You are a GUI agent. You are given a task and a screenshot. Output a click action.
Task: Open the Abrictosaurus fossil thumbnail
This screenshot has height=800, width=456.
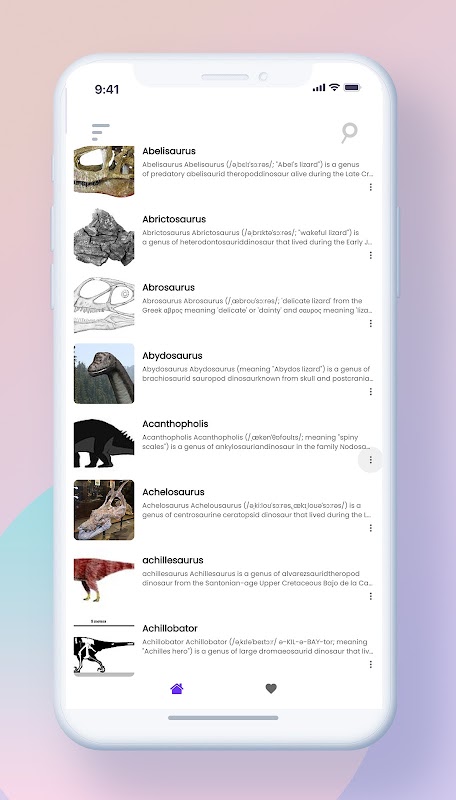coord(104,237)
